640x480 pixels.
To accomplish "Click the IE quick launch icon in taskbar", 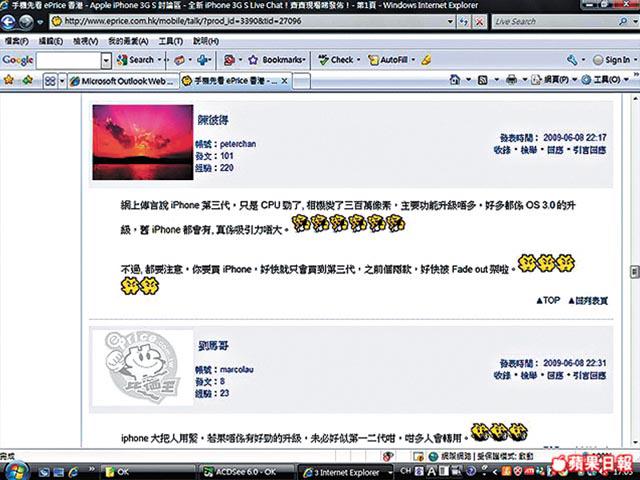I will pyautogui.click(x=73, y=472).
